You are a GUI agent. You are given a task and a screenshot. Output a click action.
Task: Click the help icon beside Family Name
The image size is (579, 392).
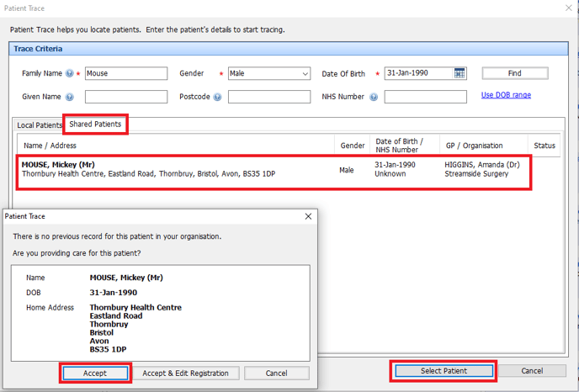[70, 74]
